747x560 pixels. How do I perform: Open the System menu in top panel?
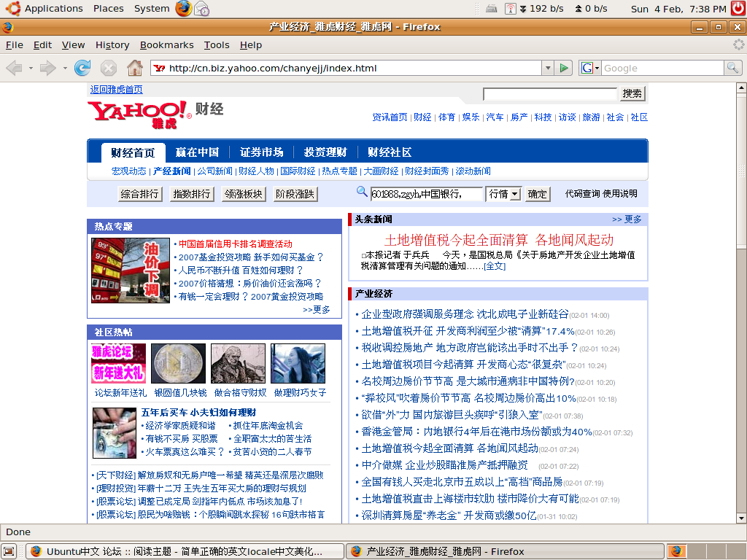(152, 9)
